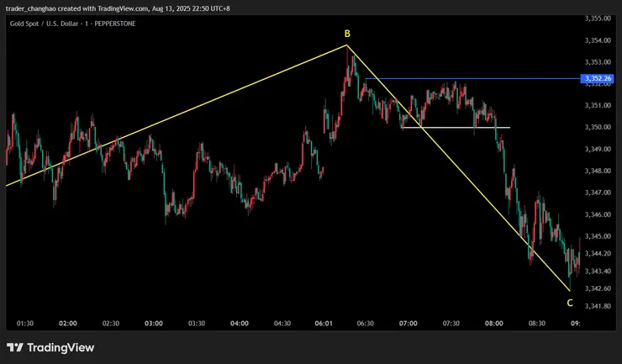622x364 pixels.
Task: Click the 3,349.00 price axis label
Action: pos(598,149)
